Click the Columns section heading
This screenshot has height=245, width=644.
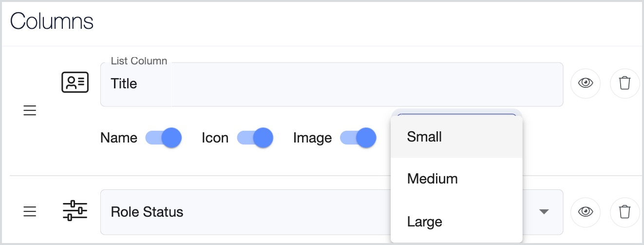[52, 21]
